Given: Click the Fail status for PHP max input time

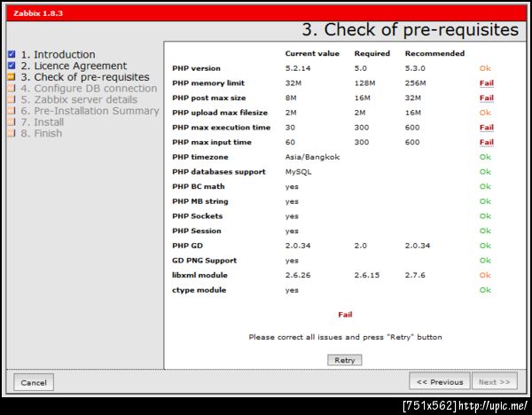Looking at the screenshot, I should (486, 142).
